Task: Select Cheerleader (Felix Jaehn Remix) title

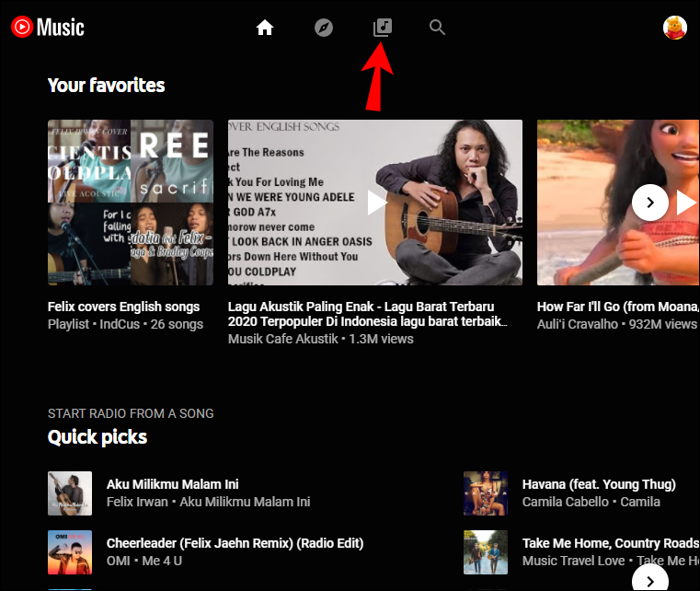Action: tap(235, 543)
